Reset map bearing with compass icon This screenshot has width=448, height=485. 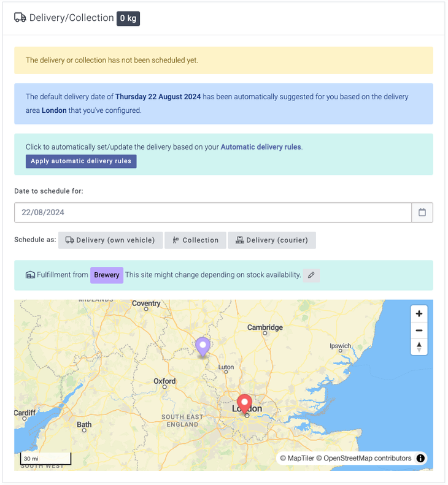coord(419,347)
